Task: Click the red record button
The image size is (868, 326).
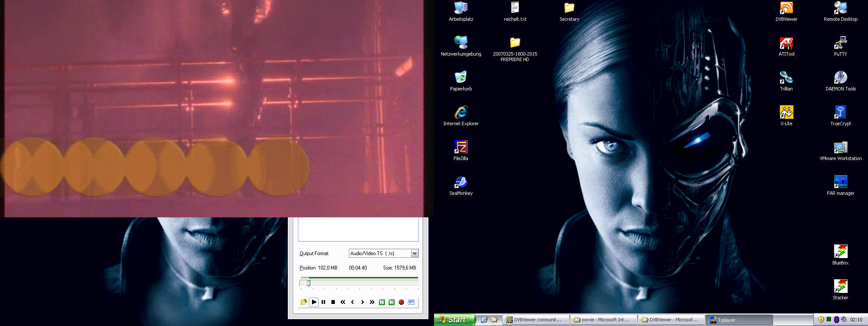Action: click(401, 302)
